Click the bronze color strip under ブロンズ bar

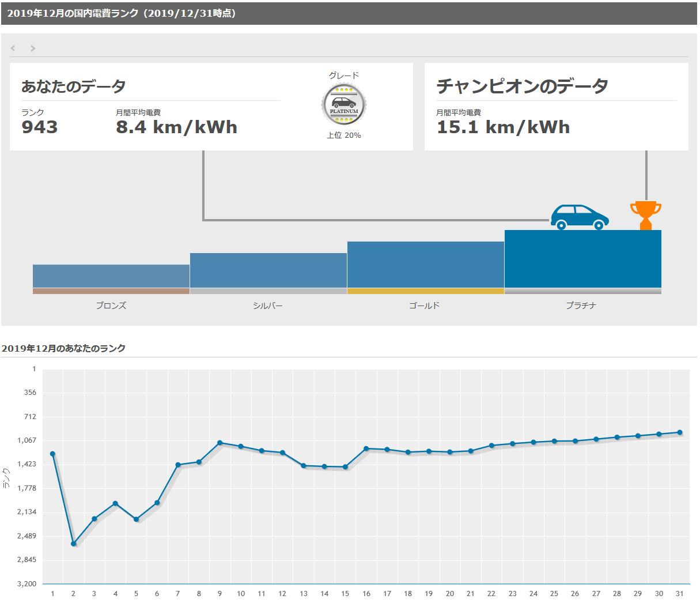111,291
